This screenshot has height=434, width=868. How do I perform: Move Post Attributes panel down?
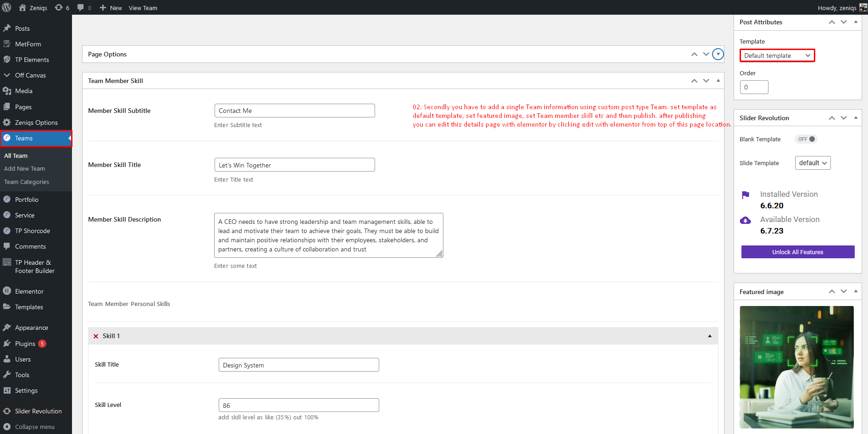[844, 22]
